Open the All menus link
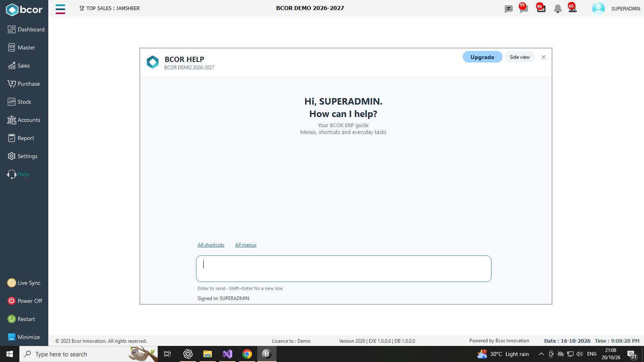Viewport: 644px width, 362px height. [x=246, y=245]
